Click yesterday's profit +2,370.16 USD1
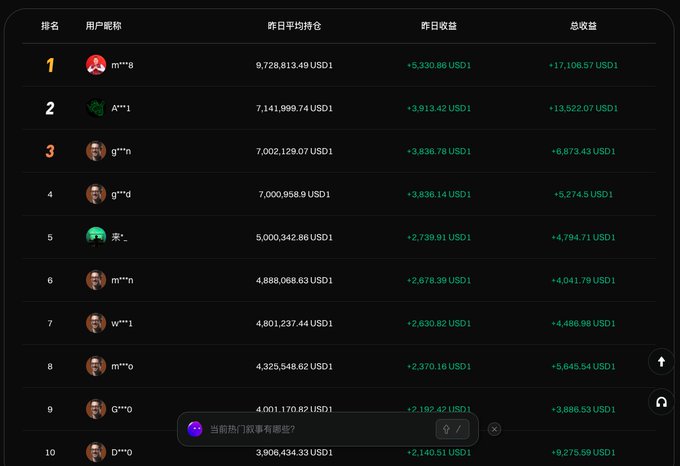The width and height of the screenshot is (680, 466). (439, 366)
